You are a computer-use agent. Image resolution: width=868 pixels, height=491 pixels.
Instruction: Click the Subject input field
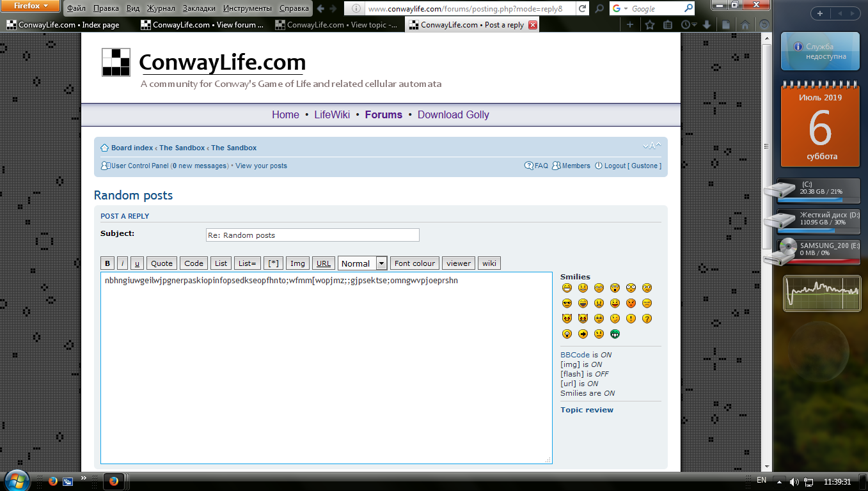click(313, 235)
